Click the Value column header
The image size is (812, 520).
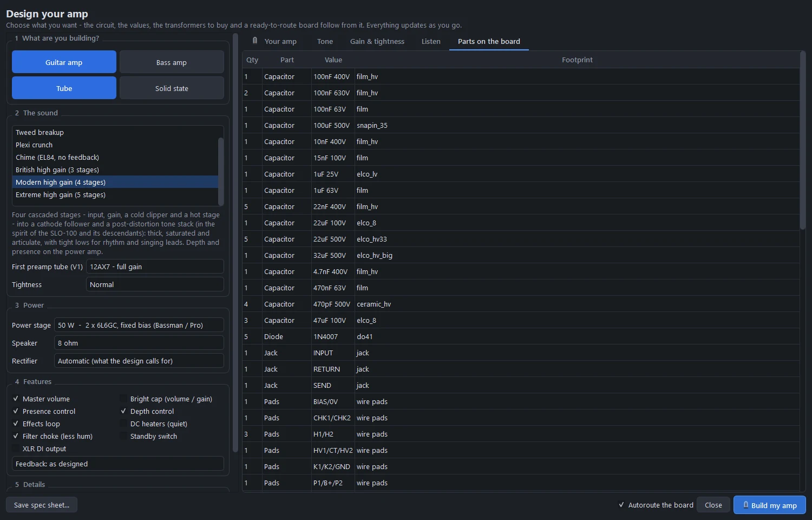(333, 60)
